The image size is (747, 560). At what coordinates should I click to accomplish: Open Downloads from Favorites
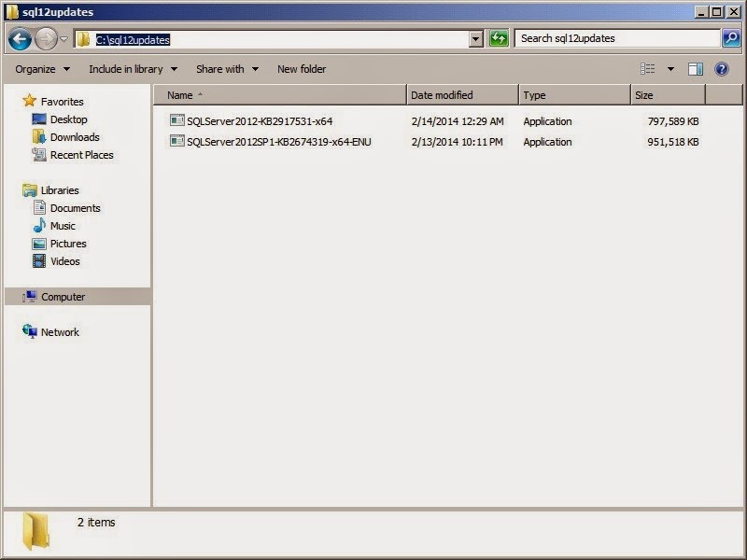[75, 137]
